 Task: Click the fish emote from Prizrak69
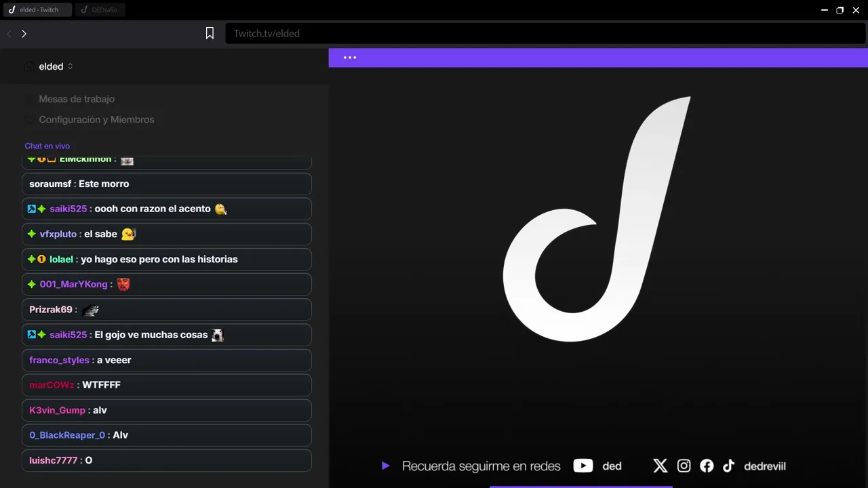coord(90,310)
